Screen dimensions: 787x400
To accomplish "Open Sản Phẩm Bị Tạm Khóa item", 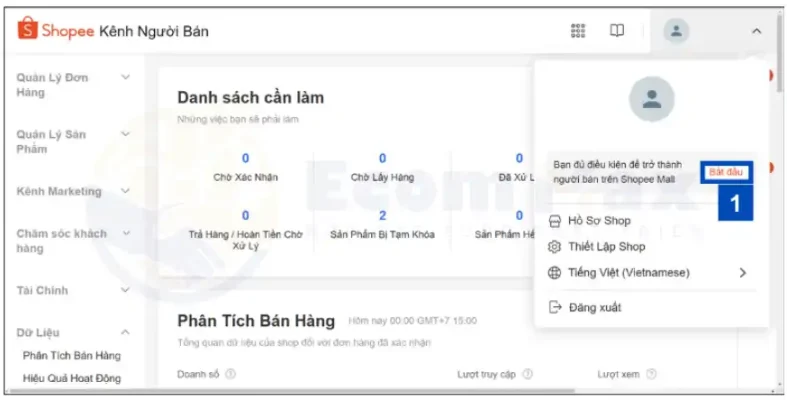I will pos(382,234).
